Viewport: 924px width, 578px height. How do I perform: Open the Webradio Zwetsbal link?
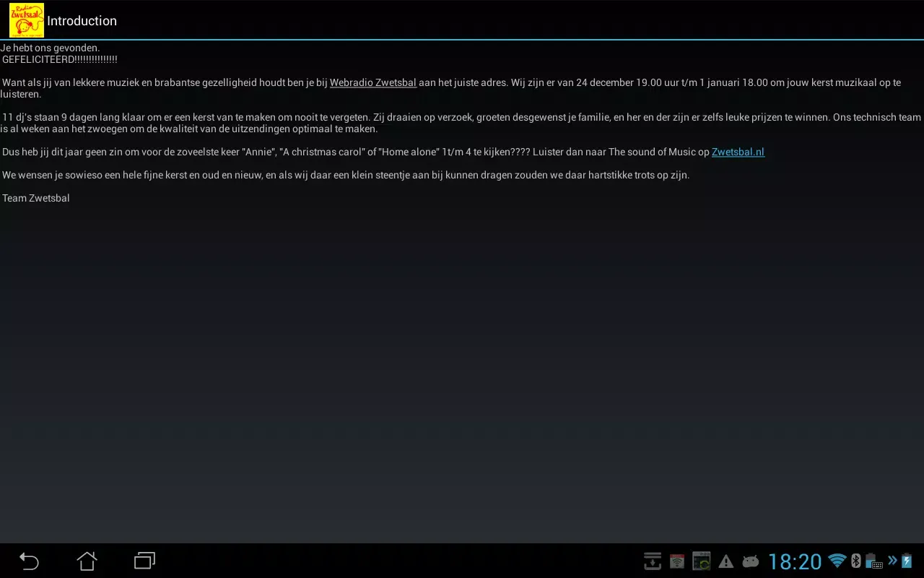click(372, 82)
